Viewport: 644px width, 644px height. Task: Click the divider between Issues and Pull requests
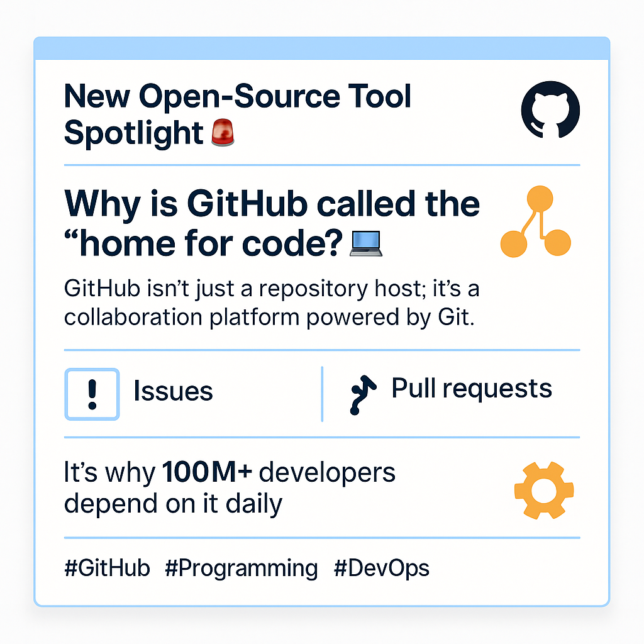point(322,394)
